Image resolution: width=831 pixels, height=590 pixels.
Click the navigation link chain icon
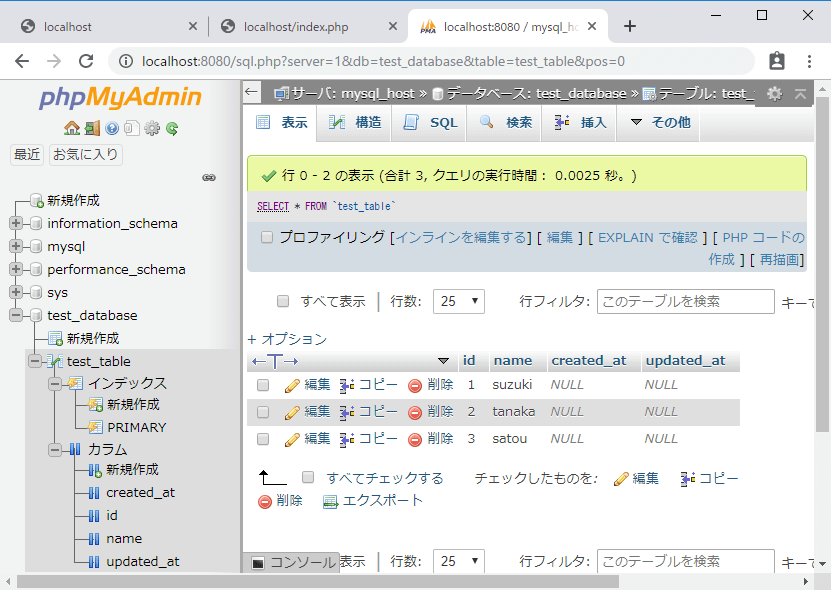point(209,178)
